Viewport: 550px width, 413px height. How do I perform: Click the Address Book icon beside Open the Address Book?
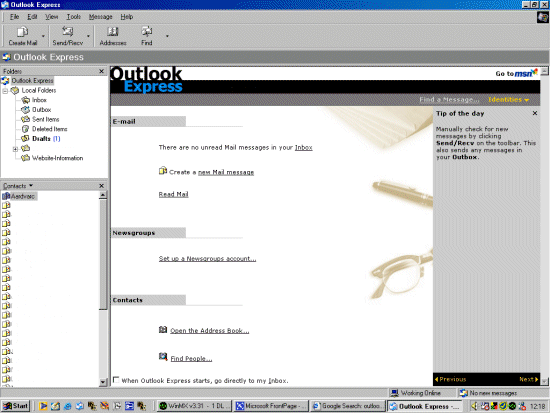163,329
